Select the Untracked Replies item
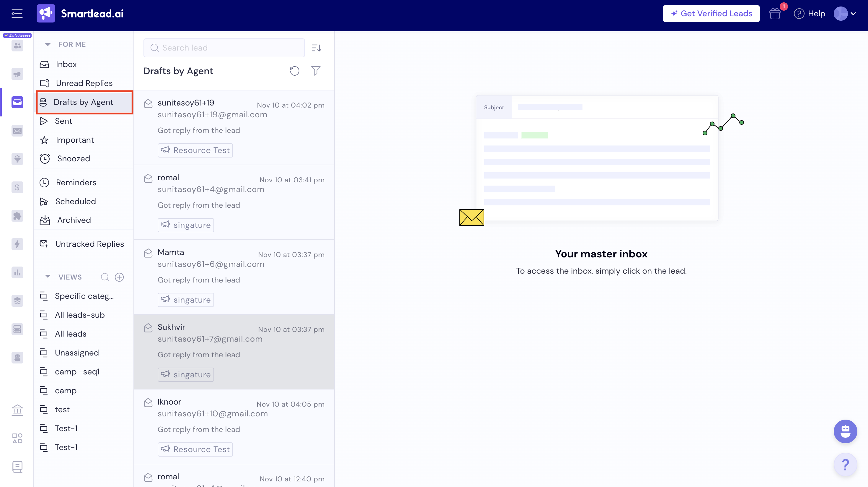 89,244
